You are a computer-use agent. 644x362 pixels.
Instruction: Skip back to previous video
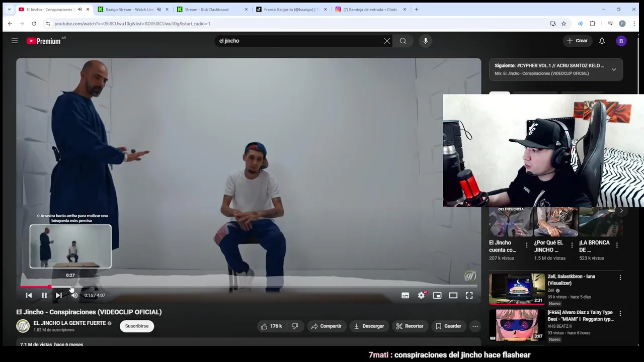pos(29,296)
